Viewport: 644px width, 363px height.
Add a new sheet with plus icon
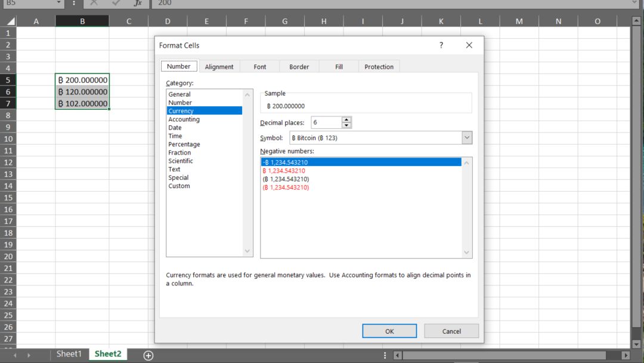(x=148, y=355)
